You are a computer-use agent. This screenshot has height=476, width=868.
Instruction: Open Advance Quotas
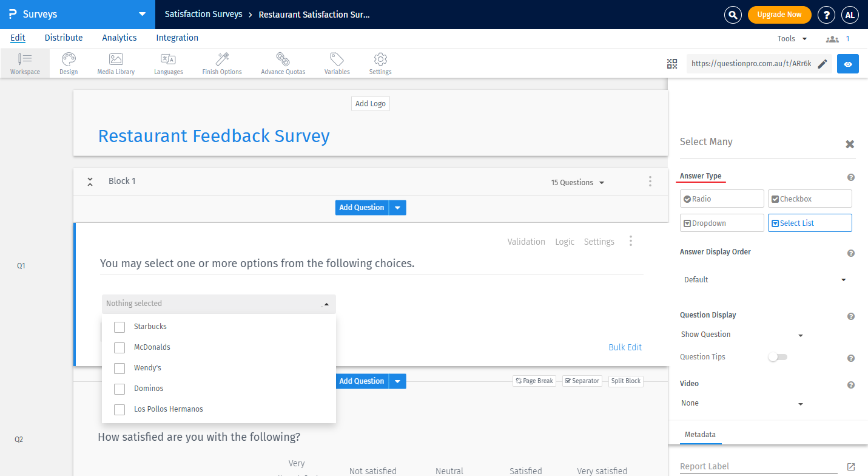[283, 63]
